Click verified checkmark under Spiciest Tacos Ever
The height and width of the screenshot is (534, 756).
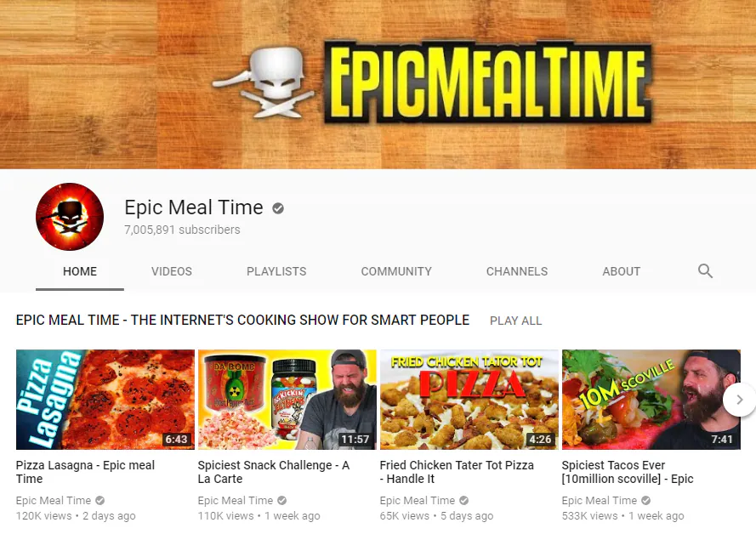(x=645, y=500)
